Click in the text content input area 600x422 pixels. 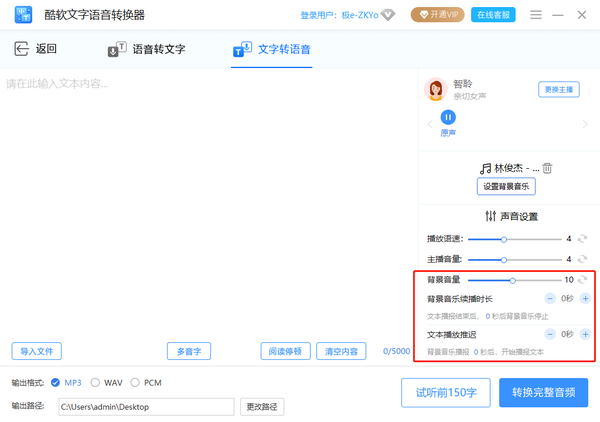[x=209, y=205]
